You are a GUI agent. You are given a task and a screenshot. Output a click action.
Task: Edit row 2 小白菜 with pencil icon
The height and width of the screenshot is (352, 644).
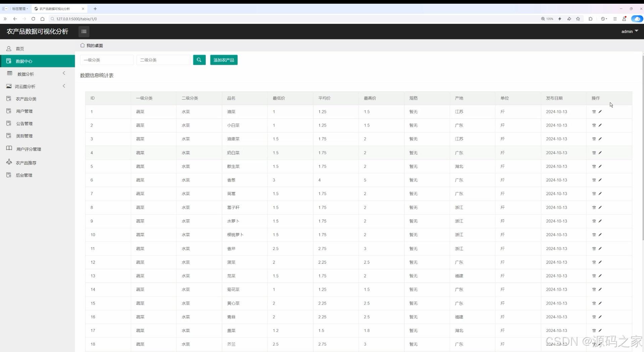[600, 125]
